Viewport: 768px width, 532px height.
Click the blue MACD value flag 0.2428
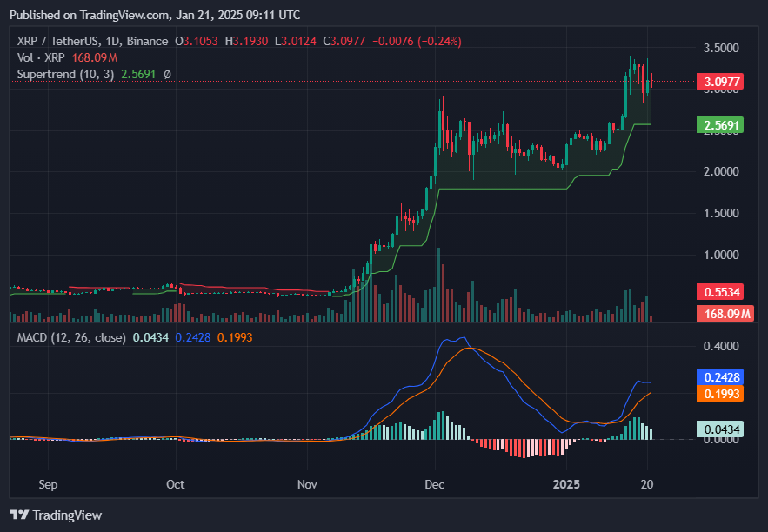pyautogui.click(x=721, y=377)
